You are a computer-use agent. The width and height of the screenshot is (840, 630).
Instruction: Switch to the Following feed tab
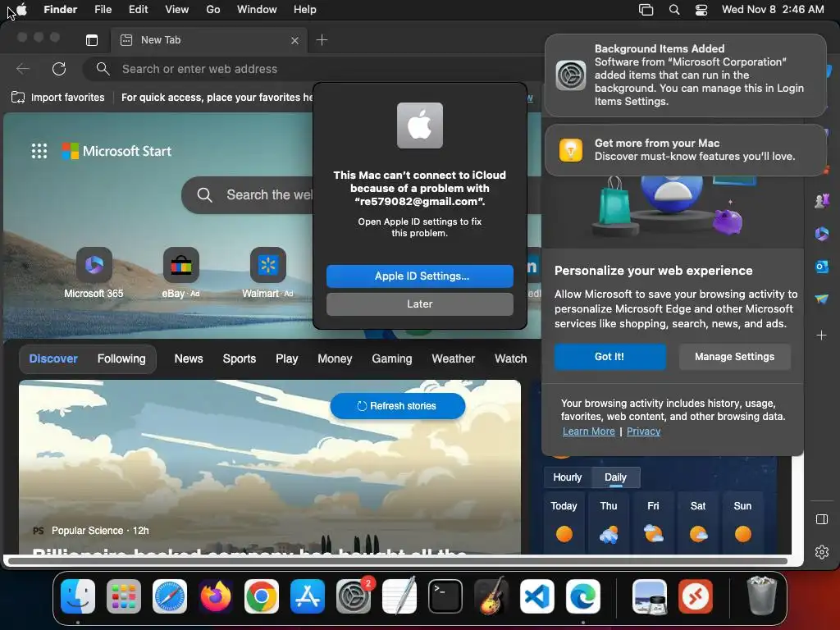[121, 358]
